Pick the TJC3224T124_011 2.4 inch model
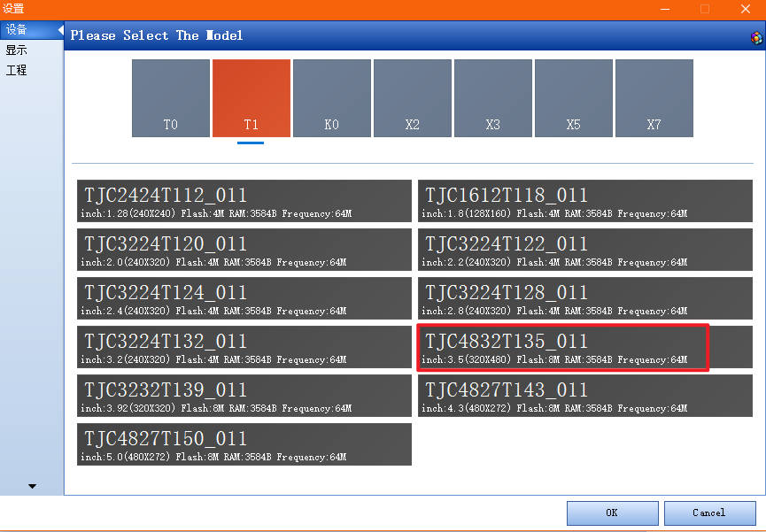Image resolution: width=766 pixels, height=532 pixels. (x=244, y=299)
